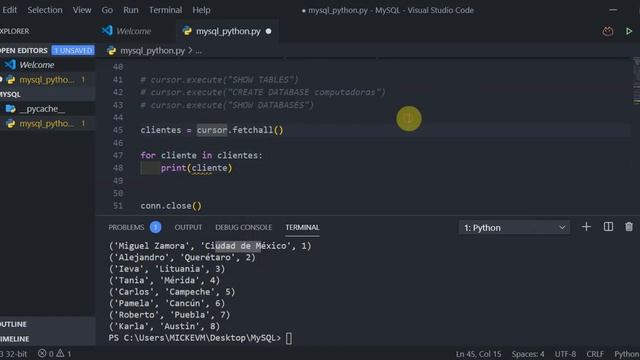The width and height of the screenshot is (640, 360).
Task: Minimize the Visual Studio Code window
Action: [x=613, y=10]
